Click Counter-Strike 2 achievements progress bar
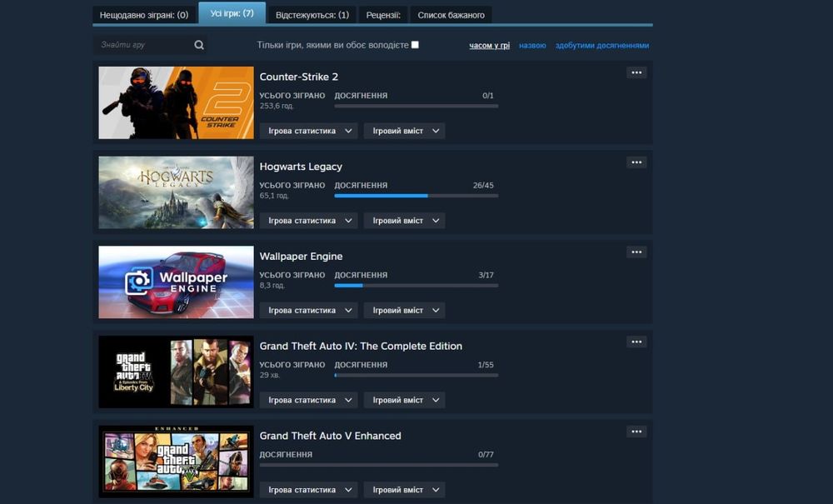The height and width of the screenshot is (504, 833). click(x=416, y=107)
